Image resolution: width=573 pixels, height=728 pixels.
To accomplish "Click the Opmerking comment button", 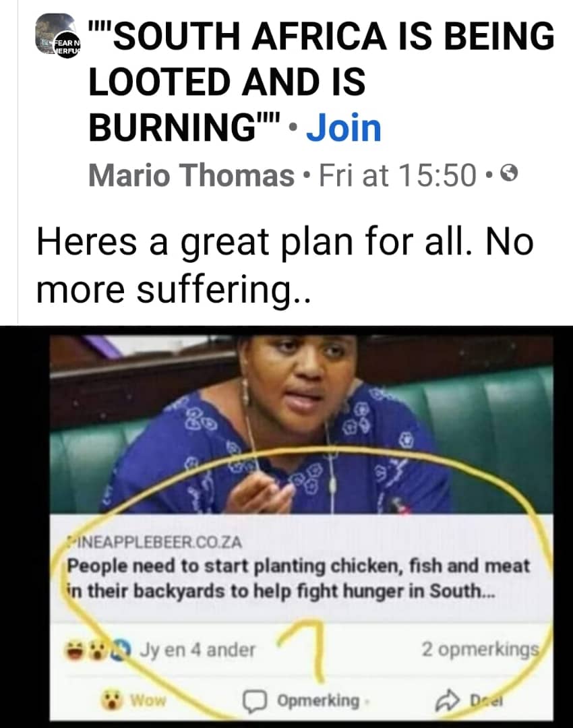I will point(302,700).
